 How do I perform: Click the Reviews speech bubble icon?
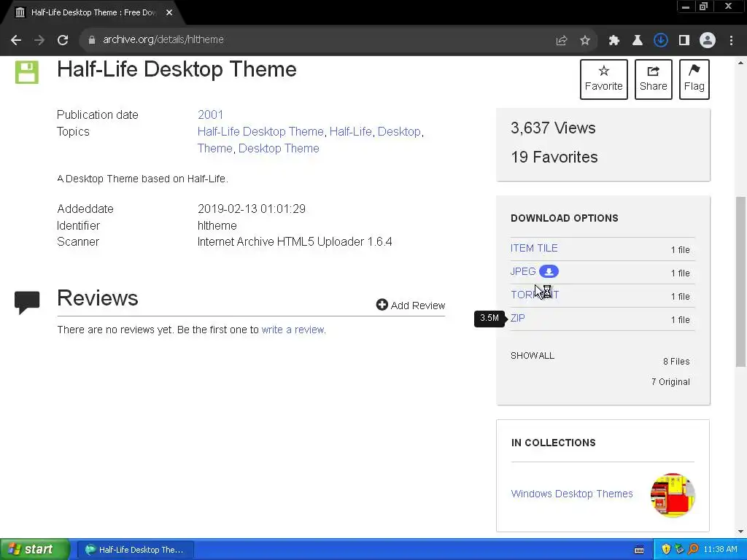(x=27, y=303)
